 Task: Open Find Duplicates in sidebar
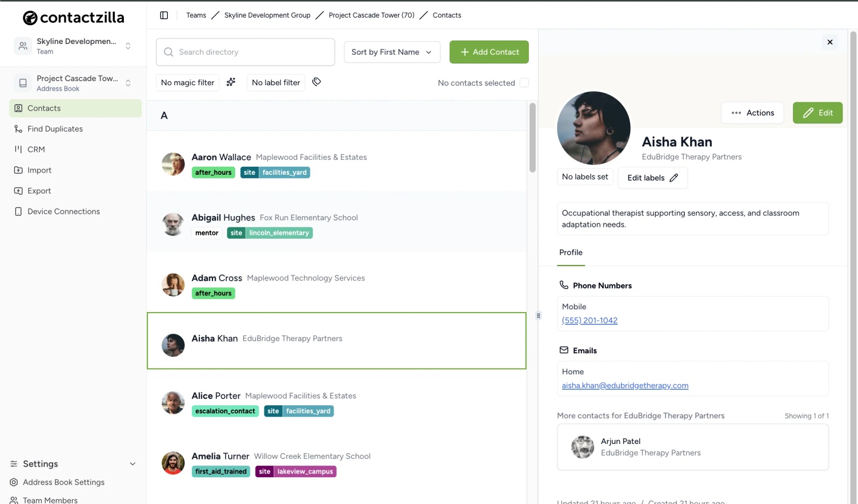75,129
